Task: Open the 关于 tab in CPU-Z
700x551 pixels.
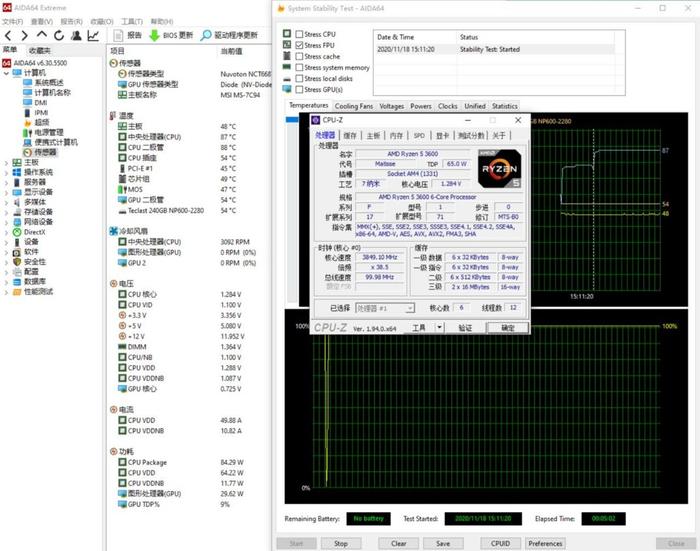Action: (x=499, y=135)
